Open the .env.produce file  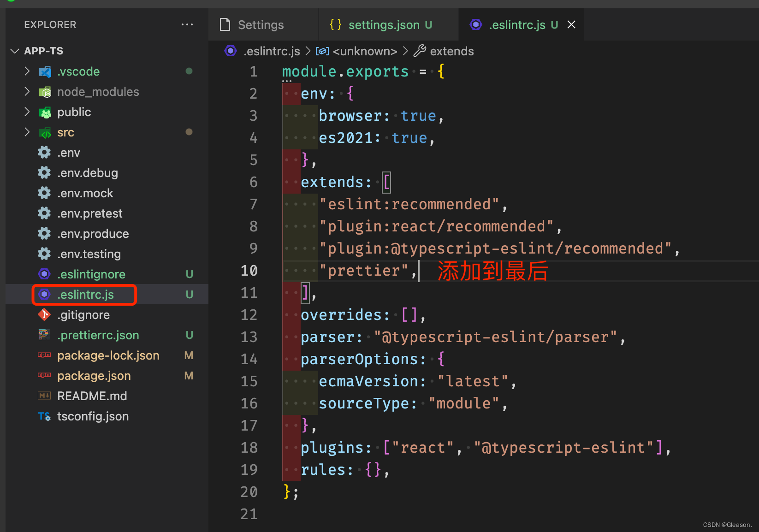107,234
